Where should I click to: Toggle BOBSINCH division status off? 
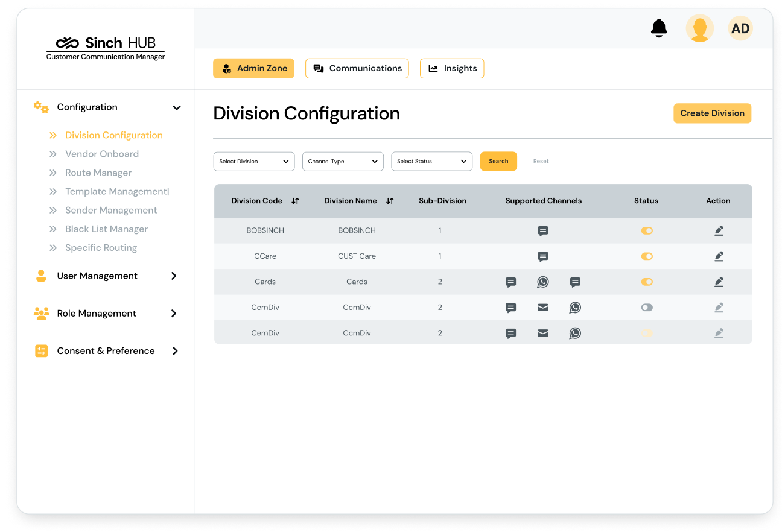pos(647,230)
